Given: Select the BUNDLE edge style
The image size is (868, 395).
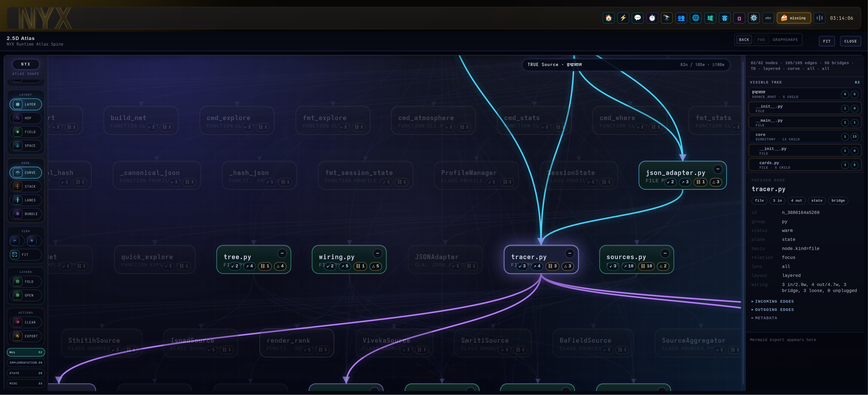Looking at the screenshot, I should pos(26,214).
